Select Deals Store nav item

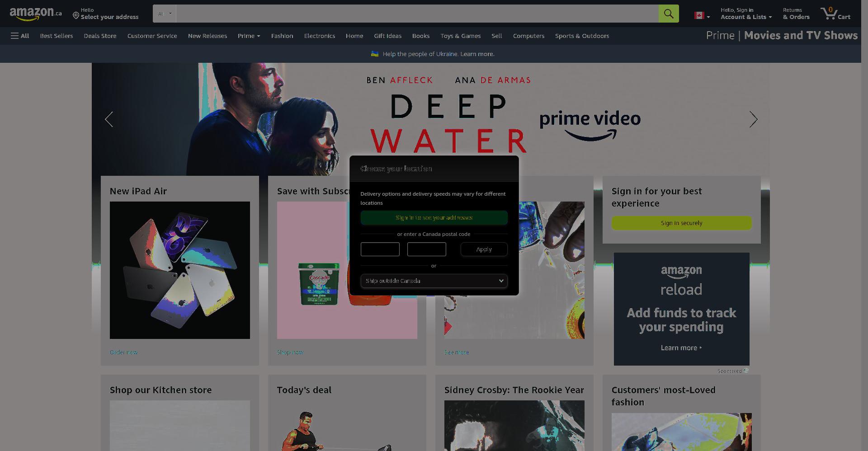tap(100, 36)
